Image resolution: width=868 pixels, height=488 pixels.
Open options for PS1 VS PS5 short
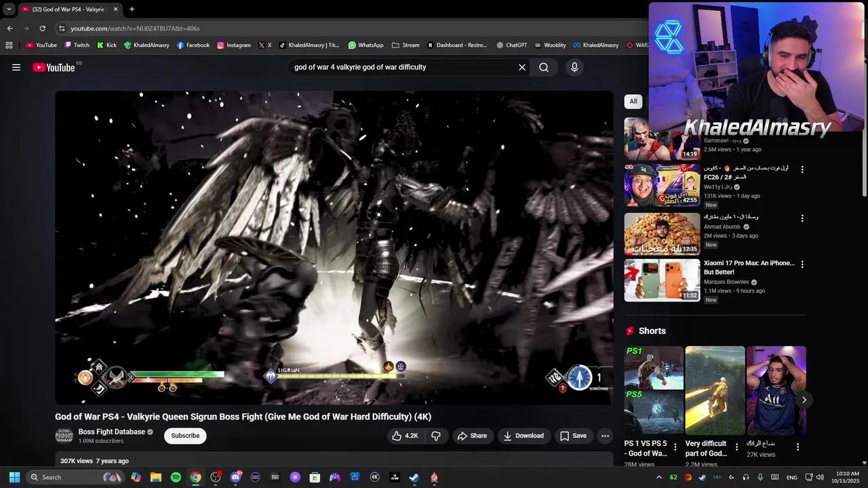click(x=675, y=447)
